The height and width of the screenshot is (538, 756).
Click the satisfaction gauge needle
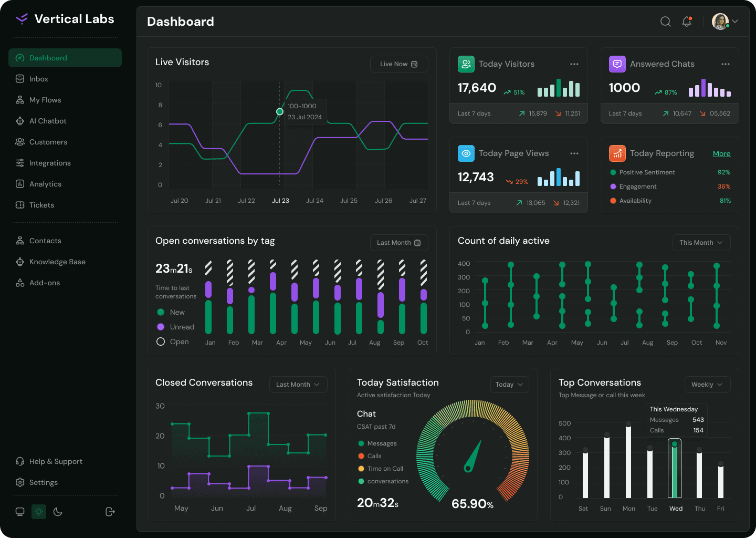473,457
